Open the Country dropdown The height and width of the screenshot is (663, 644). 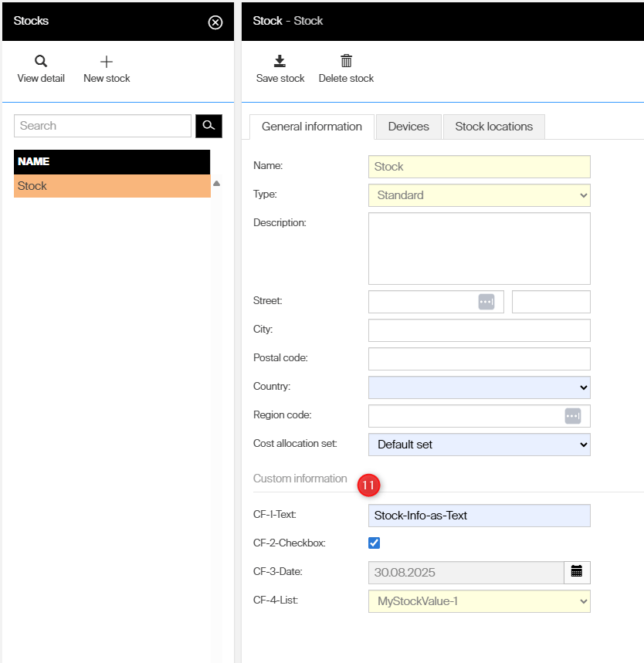[479, 387]
